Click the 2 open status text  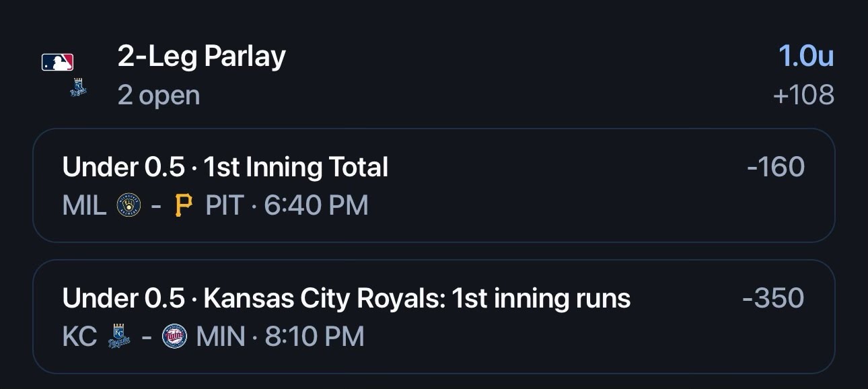tap(159, 96)
